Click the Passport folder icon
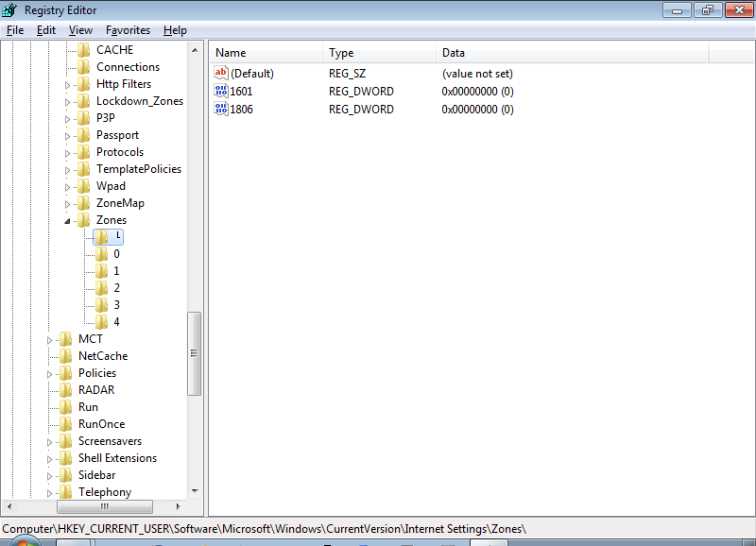 click(84, 135)
